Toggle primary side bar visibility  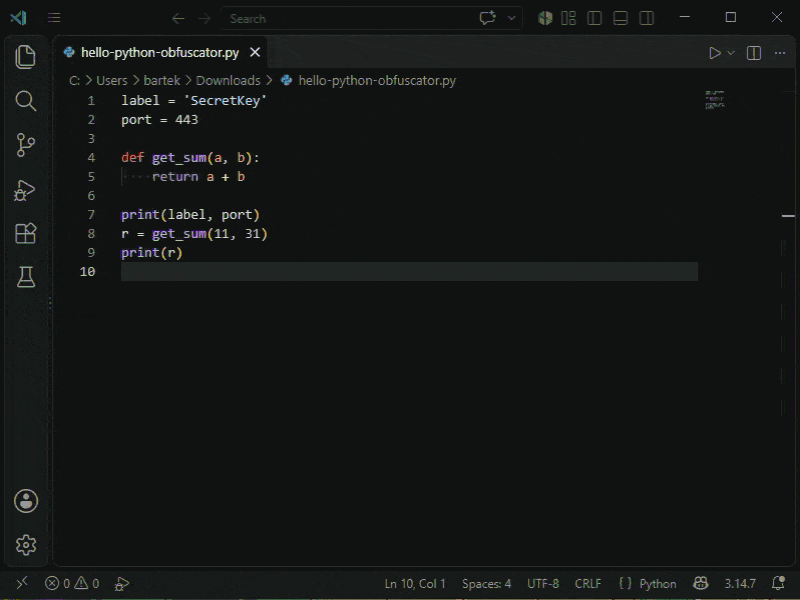tap(594, 18)
